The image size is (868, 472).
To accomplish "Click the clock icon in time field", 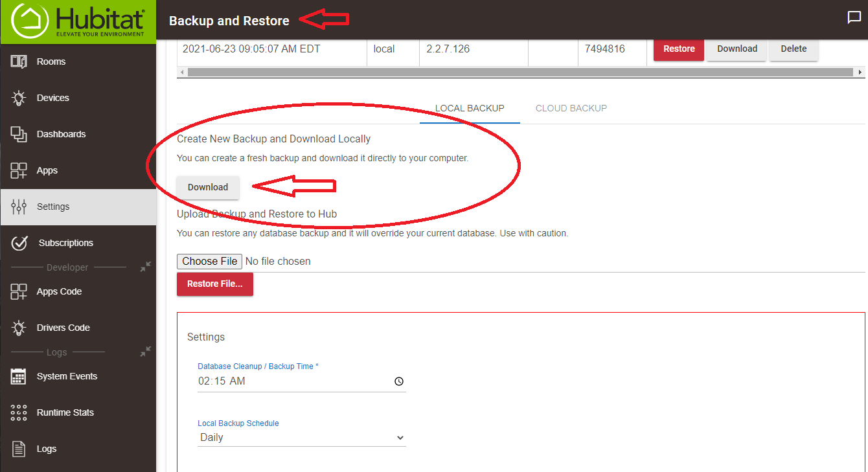I will pos(398,381).
